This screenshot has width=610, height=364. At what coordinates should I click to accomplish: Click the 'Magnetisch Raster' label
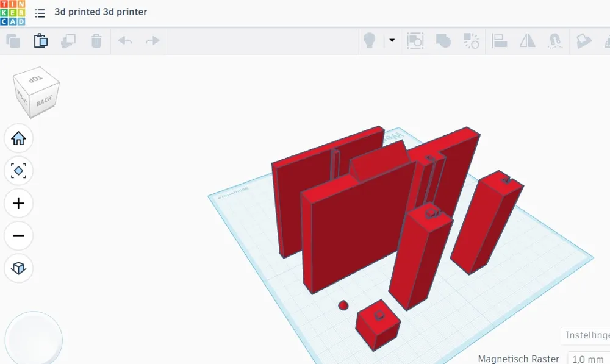(x=518, y=359)
